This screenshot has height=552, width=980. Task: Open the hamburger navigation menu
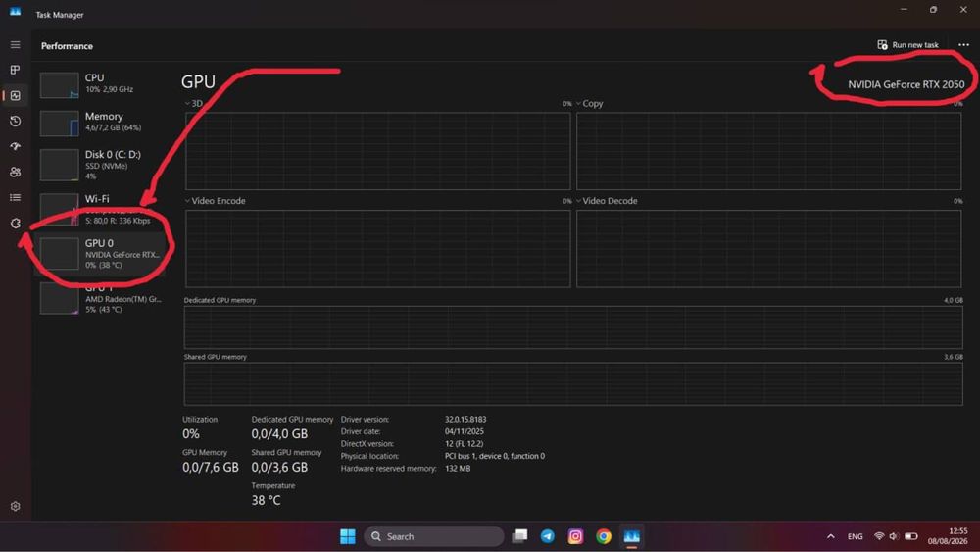pyautogui.click(x=15, y=45)
